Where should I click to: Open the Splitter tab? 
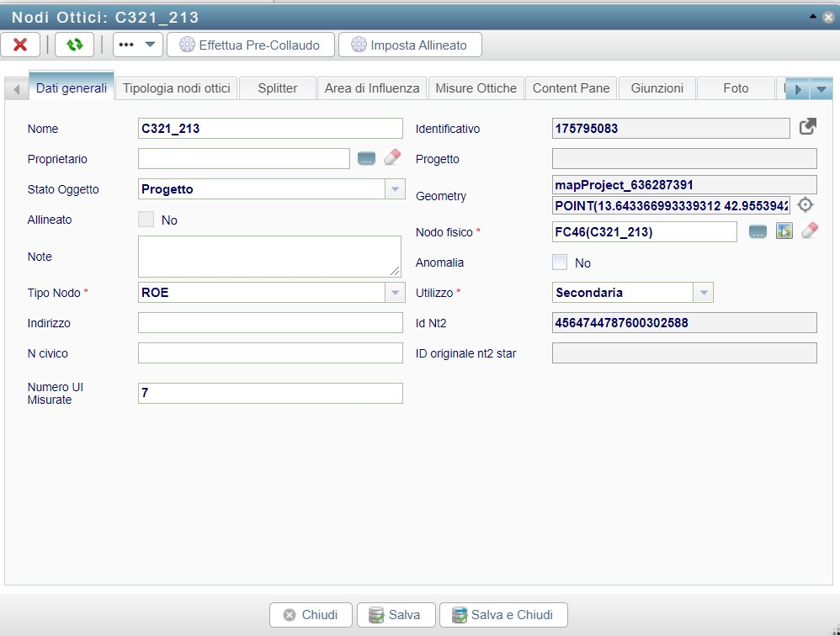[278, 88]
